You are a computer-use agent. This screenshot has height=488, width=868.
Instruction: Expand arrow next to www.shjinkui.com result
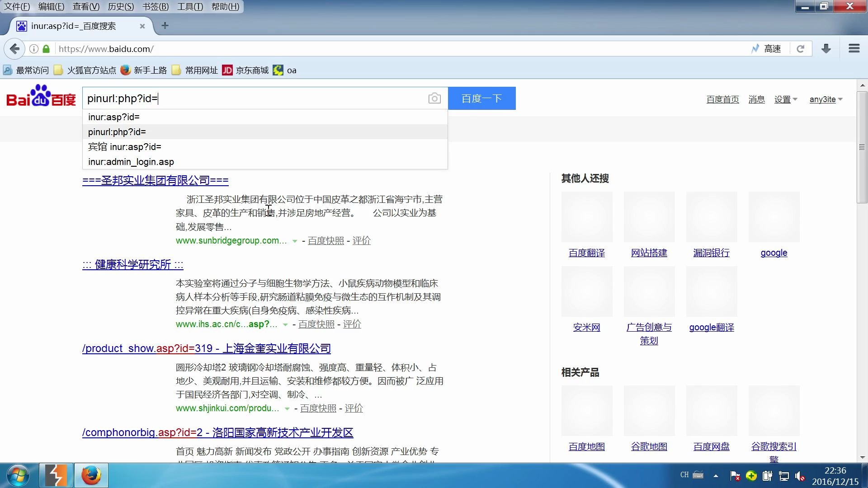pos(287,409)
